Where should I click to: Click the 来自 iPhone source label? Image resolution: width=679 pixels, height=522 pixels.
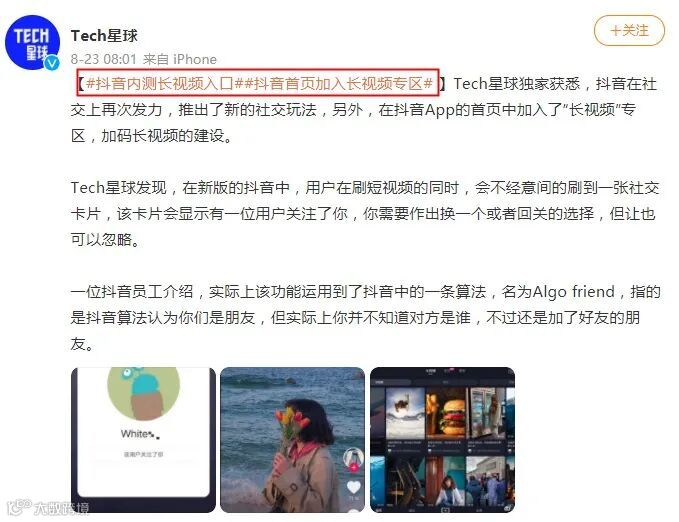(x=180, y=59)
